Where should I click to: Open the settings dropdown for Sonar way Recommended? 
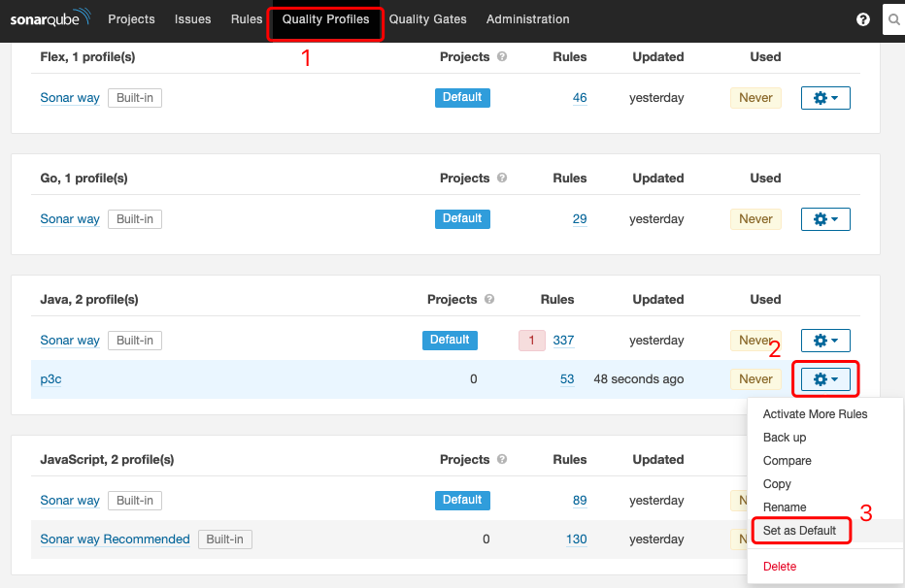coord(824,539)
